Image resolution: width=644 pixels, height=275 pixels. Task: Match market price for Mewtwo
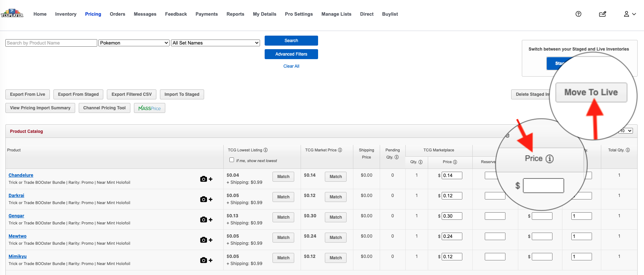click(336, 238)
